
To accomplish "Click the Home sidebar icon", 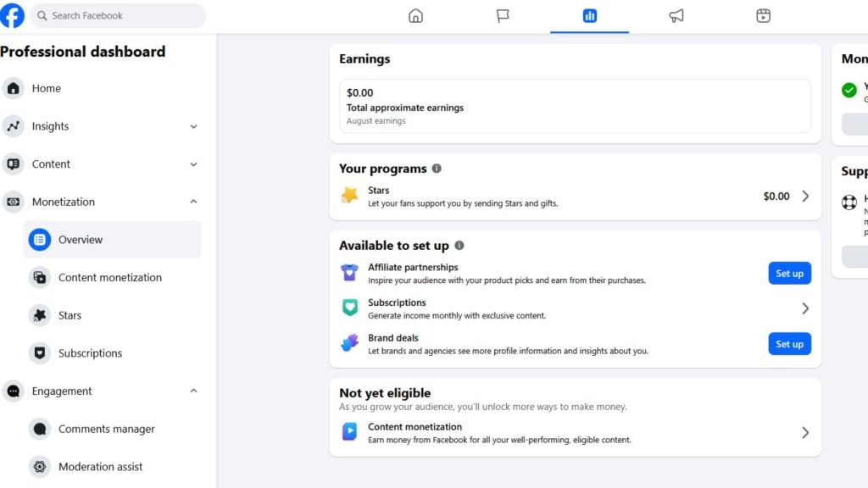I will 14,88.
